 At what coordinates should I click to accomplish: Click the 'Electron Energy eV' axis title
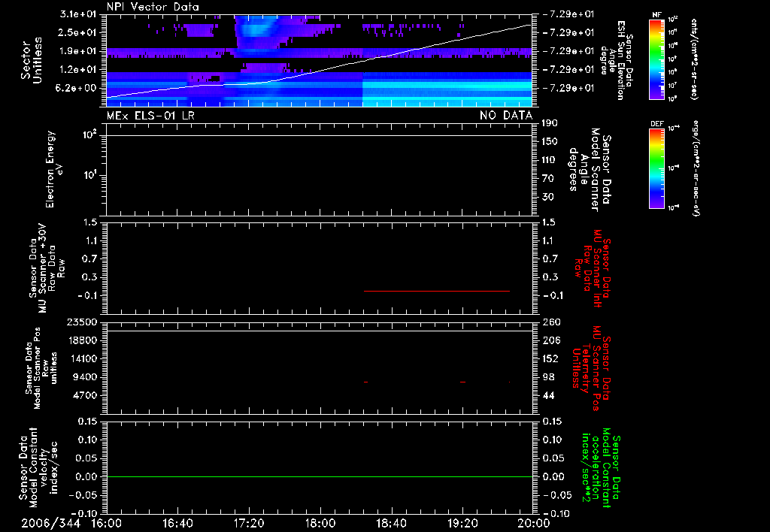coord(54,169)
